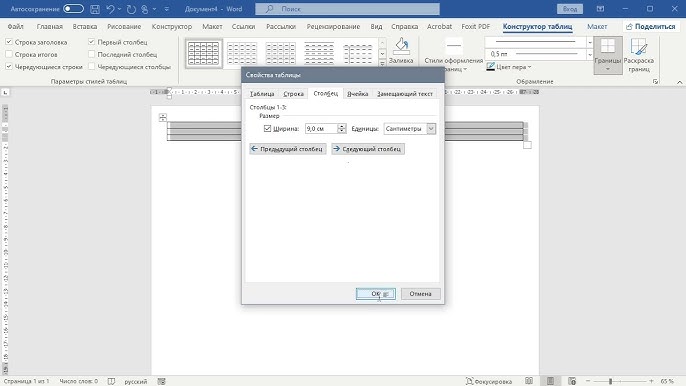
Task: Click zoom out minus icon
Action: [588, 381]
